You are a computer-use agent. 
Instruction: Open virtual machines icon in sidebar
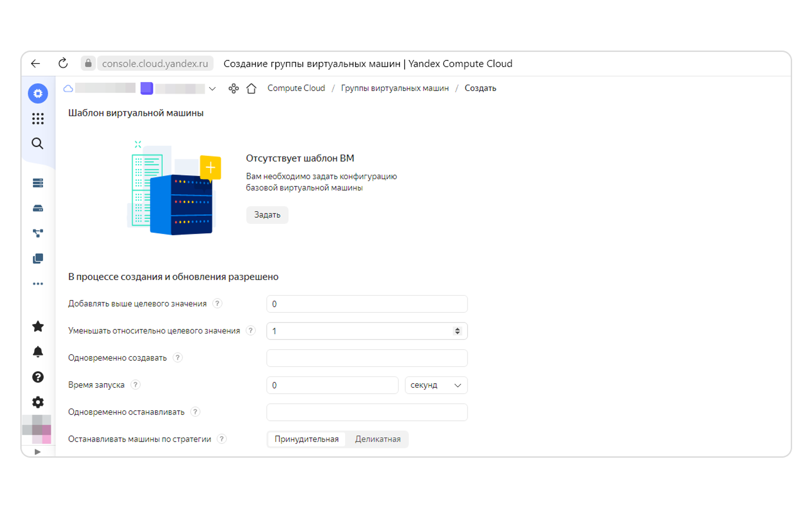(38, 183)
